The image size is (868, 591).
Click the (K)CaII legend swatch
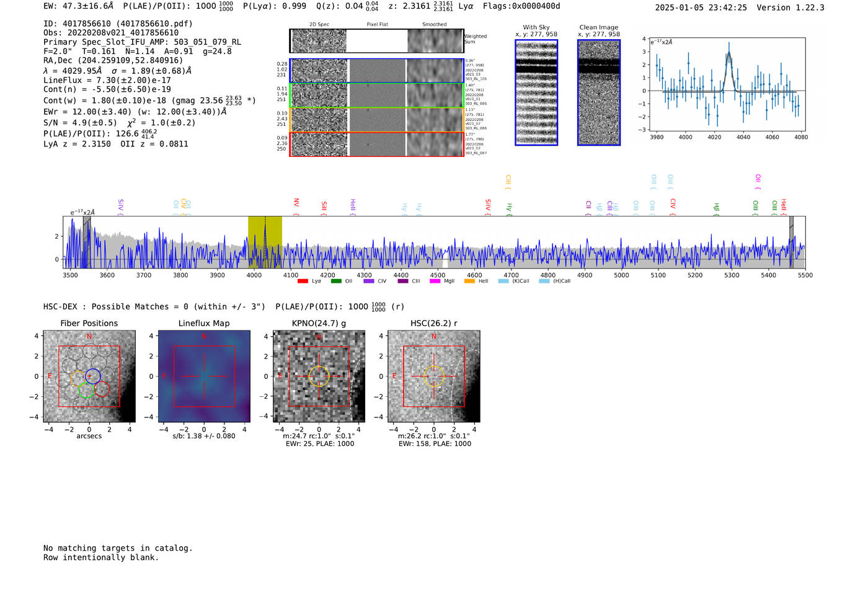(503, 282)
